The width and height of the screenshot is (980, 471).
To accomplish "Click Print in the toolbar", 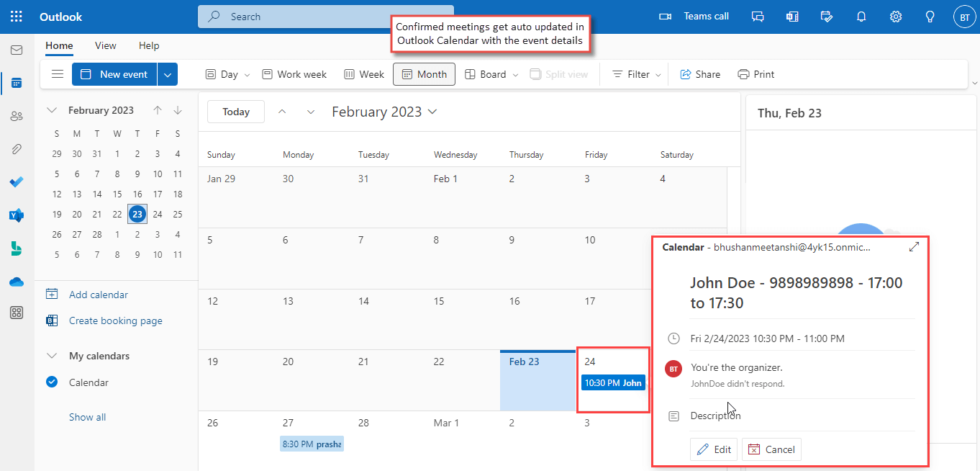I will coord(756,74).
